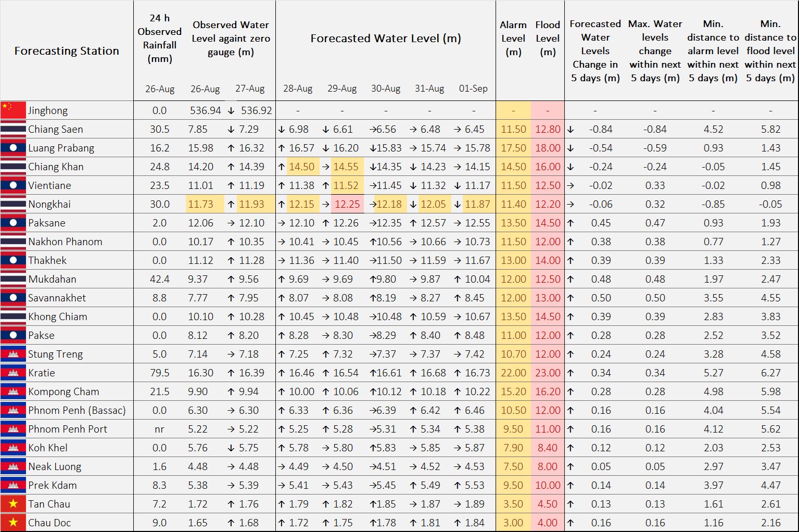
Task: Click Vientiane's highlighted 11.52 forecast cell
Action: pyautogui.click(x=346, y=185)
